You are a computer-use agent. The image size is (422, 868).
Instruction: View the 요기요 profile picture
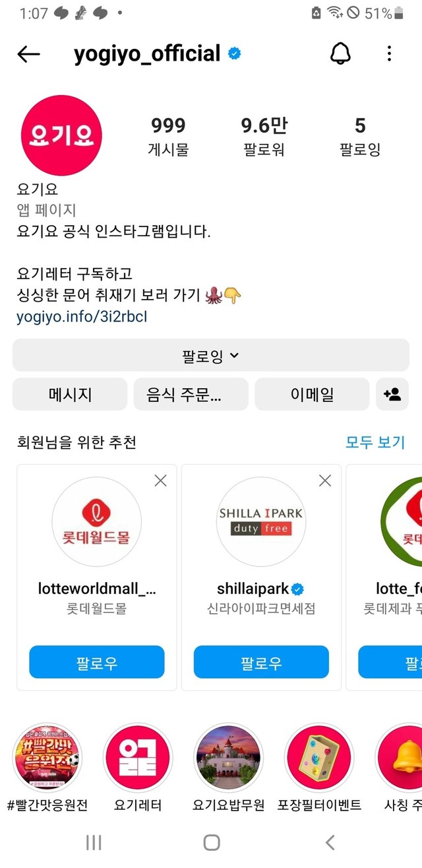[x=61, y=135]
